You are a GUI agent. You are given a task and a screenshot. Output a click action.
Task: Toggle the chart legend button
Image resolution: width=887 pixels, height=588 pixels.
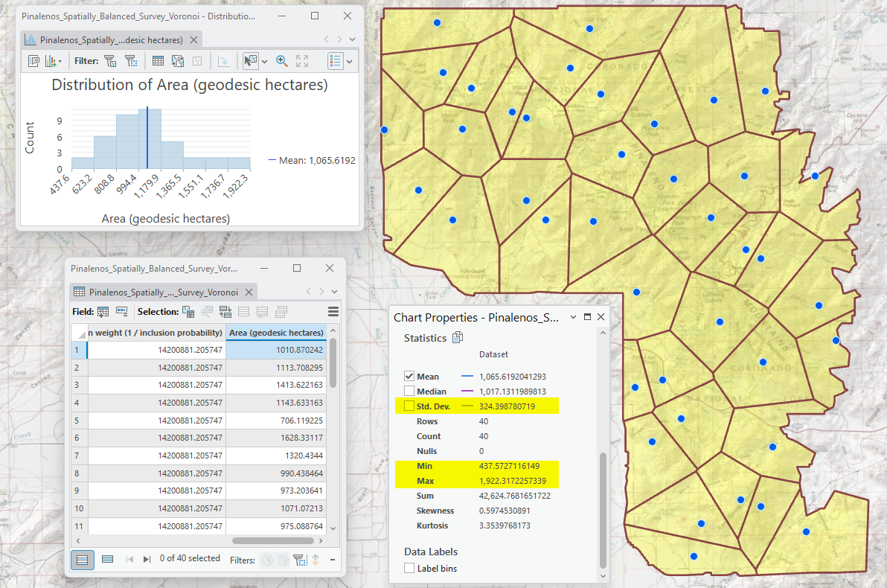click(x=336, y=61)
